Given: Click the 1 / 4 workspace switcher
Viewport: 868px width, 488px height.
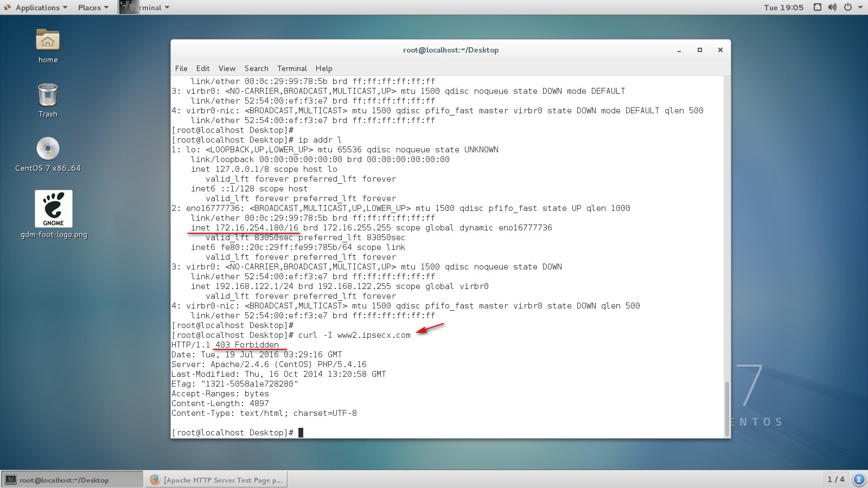Looking at the screenshot, I should click(835, 479).
